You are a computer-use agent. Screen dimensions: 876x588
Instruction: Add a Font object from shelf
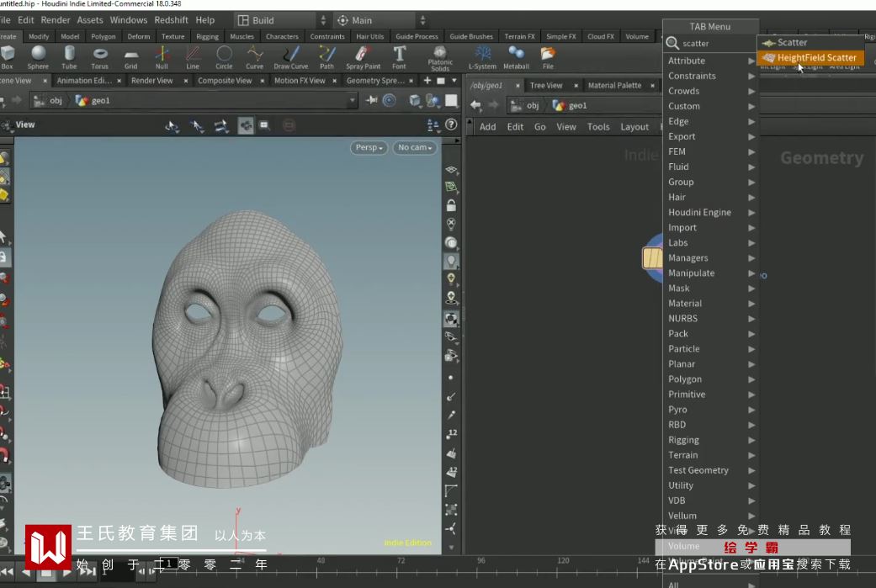(399, 56)
